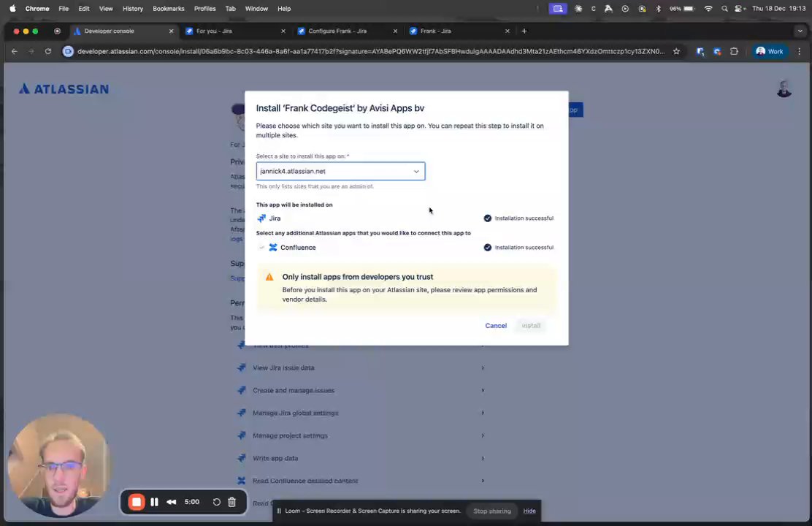Click the orange warning triangle icon
This screenshot has width=812, height=526.
pos(269,278)
